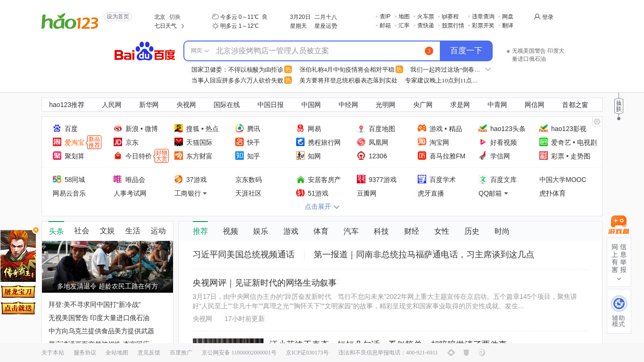Open the 游戏盒 sidebar icon
Viewport: 644px width, 362px height.
pos(619,225)
